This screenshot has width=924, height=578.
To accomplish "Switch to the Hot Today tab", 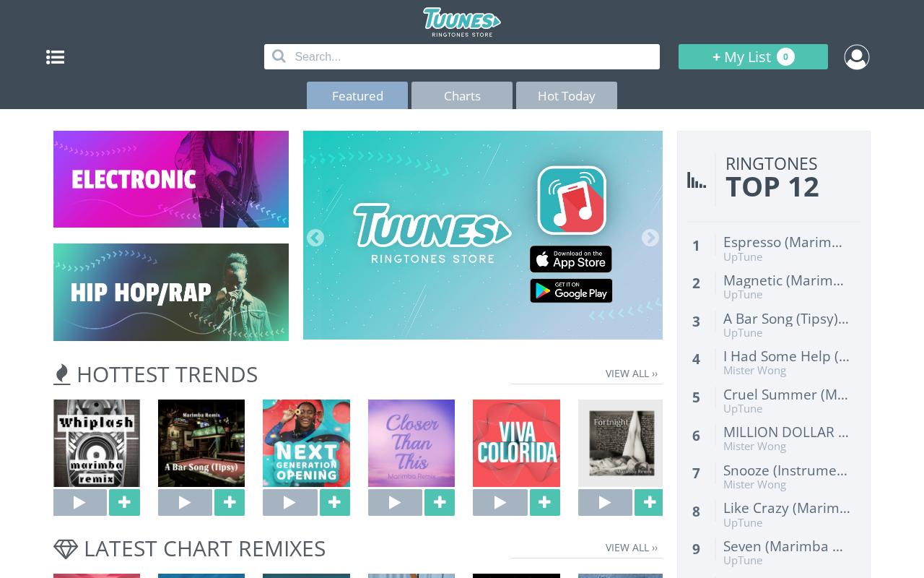I will coord(567,95).
